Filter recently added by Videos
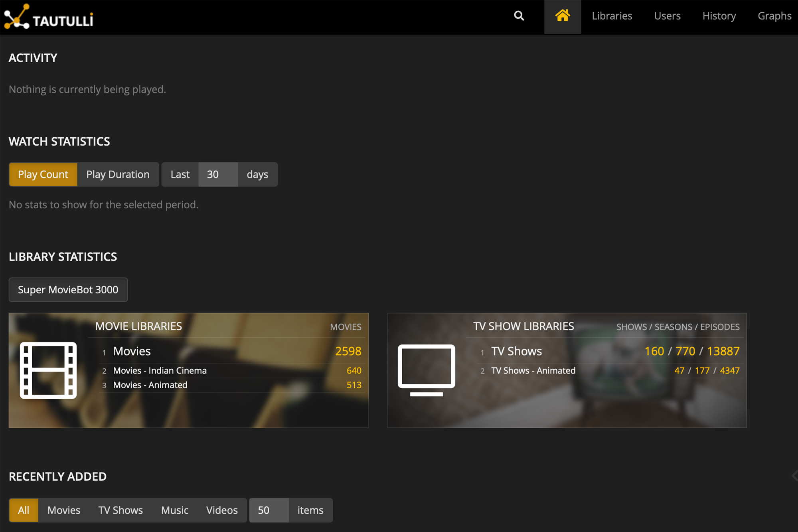This screenshot has width=798, height=532. (222, 510)
